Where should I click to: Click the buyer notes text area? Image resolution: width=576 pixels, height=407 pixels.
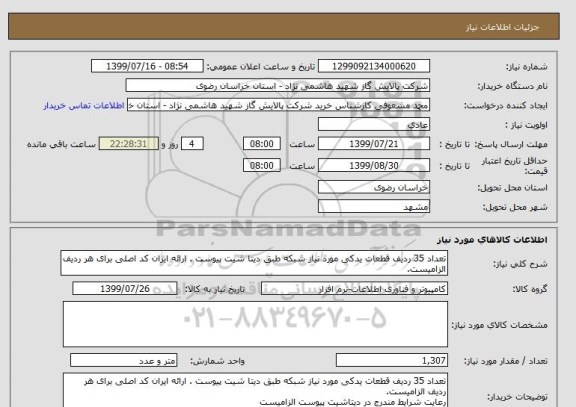point(255,390)
